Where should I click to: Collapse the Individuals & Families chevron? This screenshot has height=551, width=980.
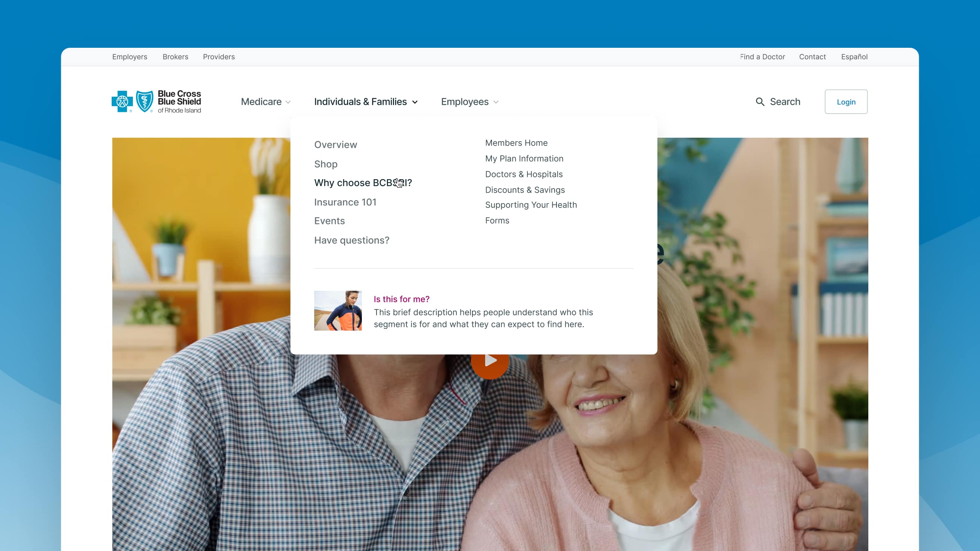point(415,102)
